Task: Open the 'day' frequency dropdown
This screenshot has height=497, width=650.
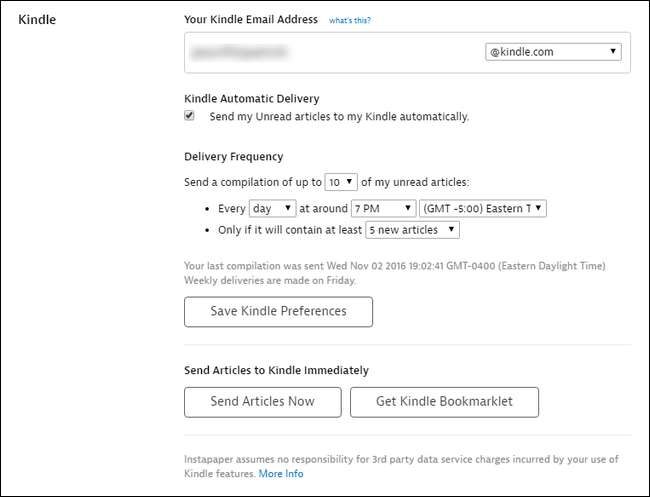Action: 272,208
